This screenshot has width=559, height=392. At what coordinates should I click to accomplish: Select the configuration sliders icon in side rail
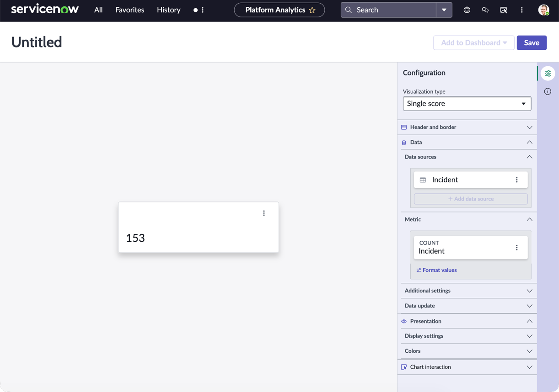tap(548, 74)
